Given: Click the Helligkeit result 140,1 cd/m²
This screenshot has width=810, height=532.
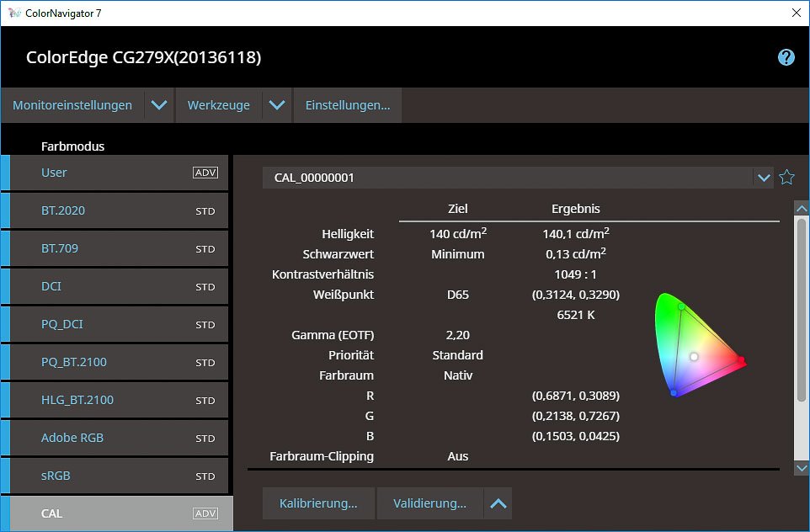Looking at the screenshot, I should [x=575, y=233].
